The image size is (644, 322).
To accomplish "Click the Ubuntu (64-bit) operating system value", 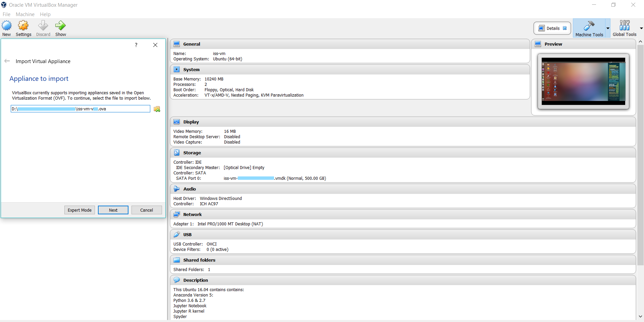I will pyautogui.click(x=227, y=59).
